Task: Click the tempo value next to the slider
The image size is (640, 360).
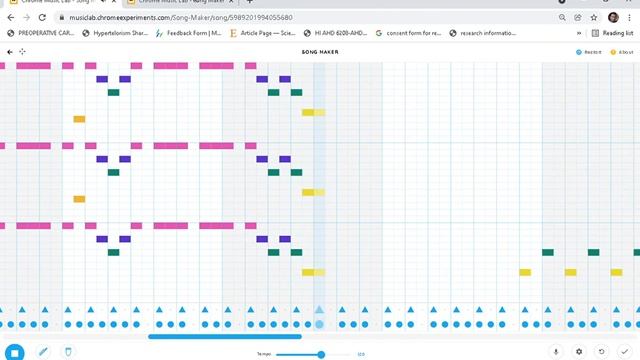Action: 361,354
